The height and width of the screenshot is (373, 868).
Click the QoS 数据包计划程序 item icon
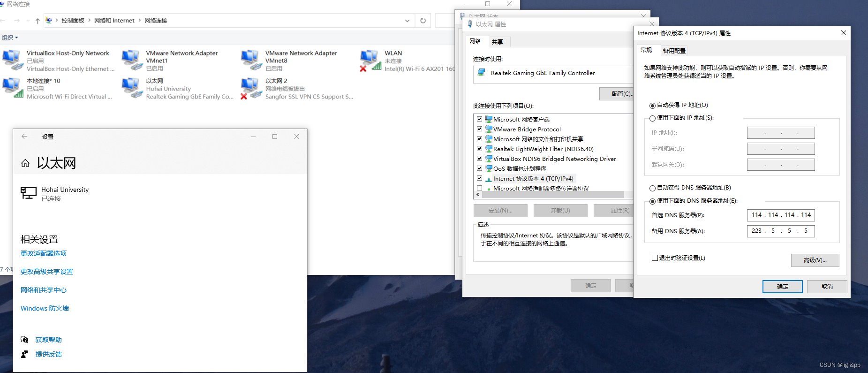pos(489,168)
